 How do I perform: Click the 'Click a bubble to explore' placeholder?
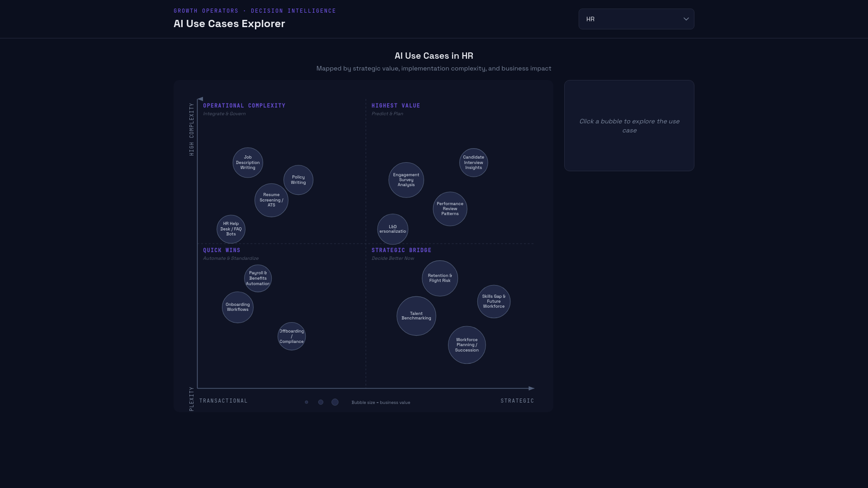click(x=629, y=126)
